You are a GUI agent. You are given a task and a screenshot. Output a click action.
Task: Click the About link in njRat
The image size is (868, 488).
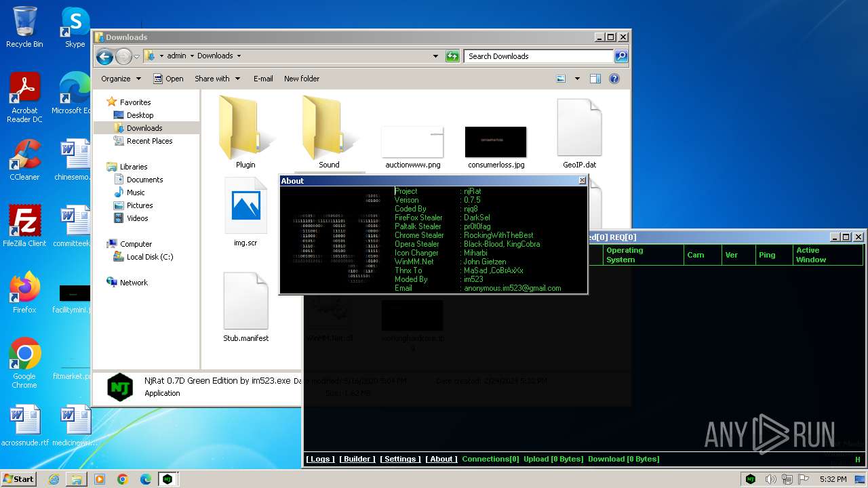pos(441,459)
